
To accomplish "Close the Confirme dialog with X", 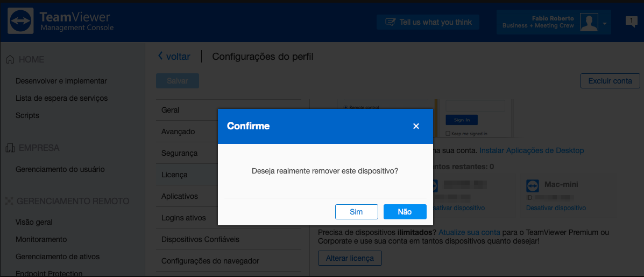I will click(416, 126).
